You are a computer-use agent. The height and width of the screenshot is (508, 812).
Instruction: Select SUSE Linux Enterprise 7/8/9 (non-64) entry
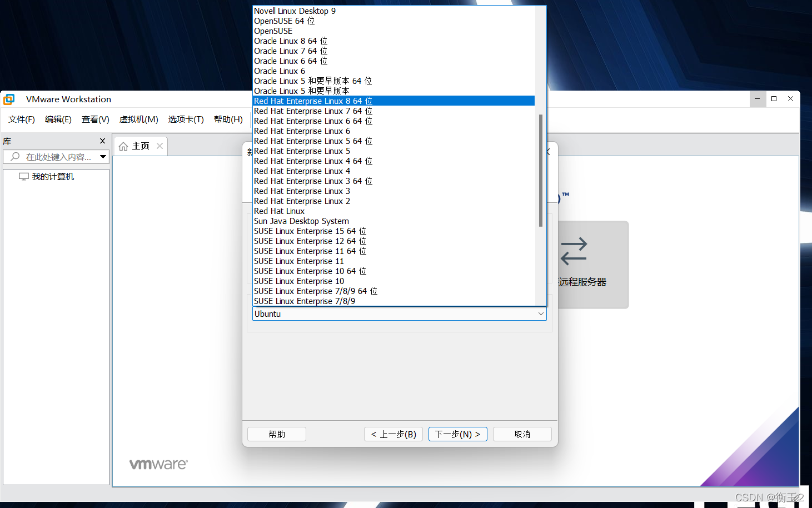(x=393, y=301)
